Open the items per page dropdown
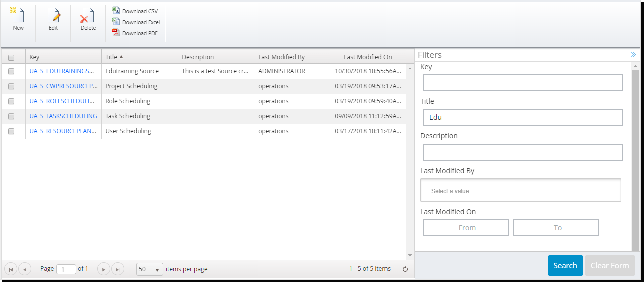The height and width of the screenshot is (282, 644). tap(150, 269)
